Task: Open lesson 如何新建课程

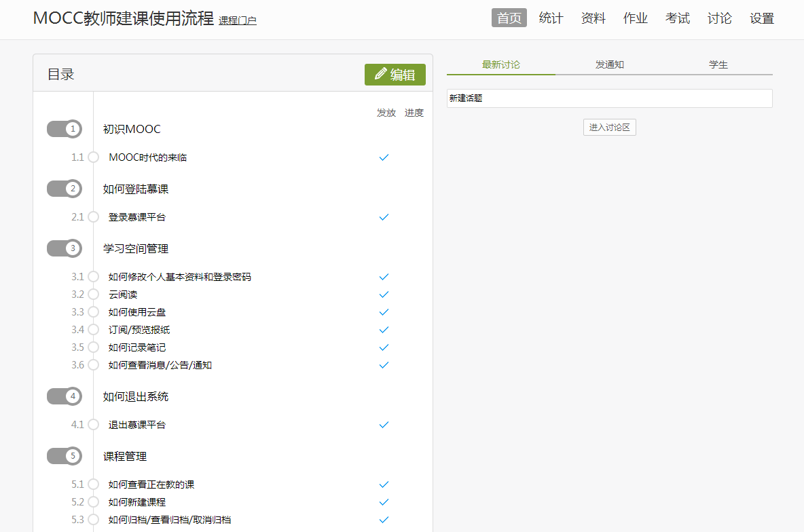Action: [137, 502]
